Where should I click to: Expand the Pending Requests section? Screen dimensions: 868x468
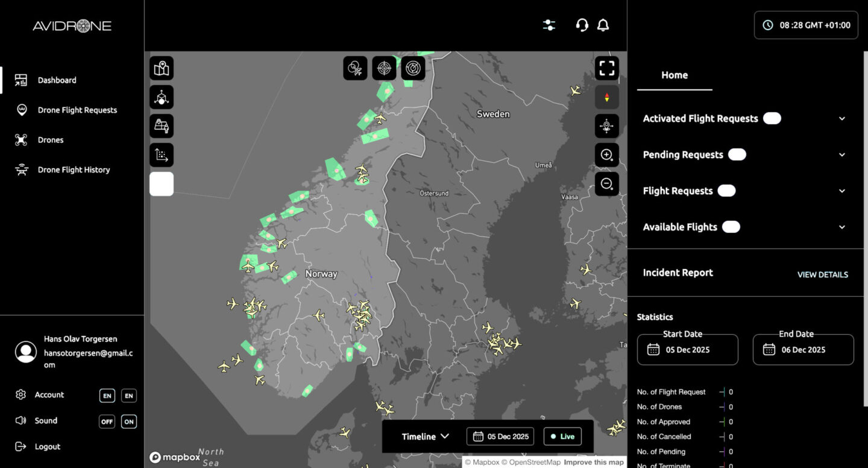pos(842,155)
